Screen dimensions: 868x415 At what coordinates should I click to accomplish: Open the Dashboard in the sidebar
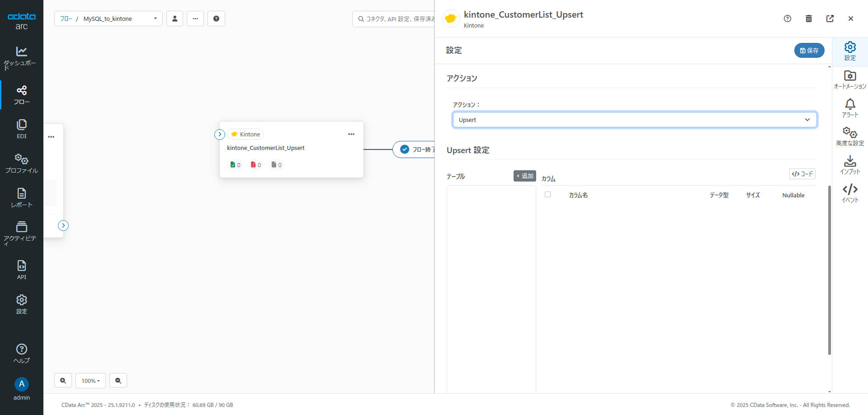[x=21, y=57]
